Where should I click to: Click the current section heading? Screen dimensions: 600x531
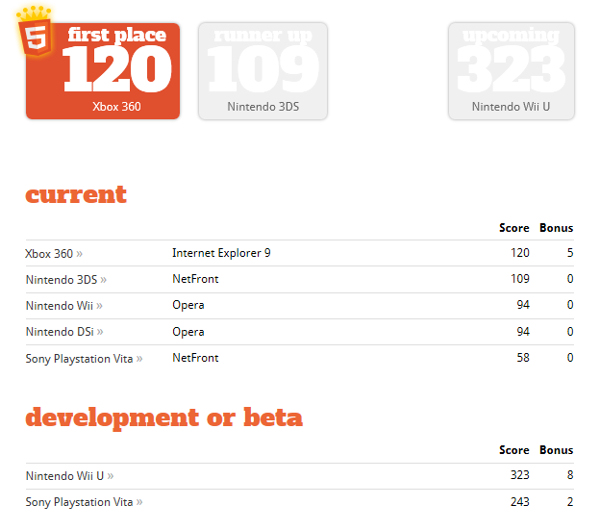tap(76, 195)
